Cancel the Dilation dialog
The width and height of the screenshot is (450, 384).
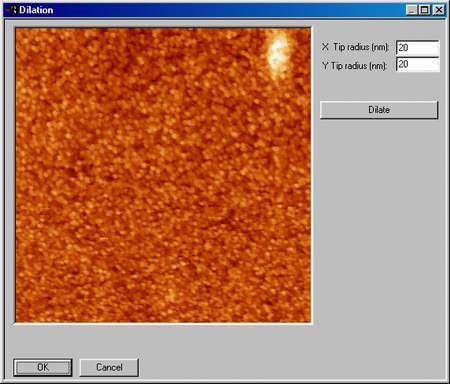click(x=109, y=367)
